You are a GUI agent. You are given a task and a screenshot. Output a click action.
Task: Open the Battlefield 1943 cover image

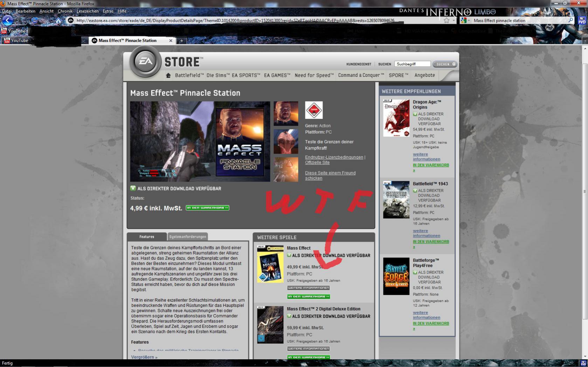click(396, 199)
